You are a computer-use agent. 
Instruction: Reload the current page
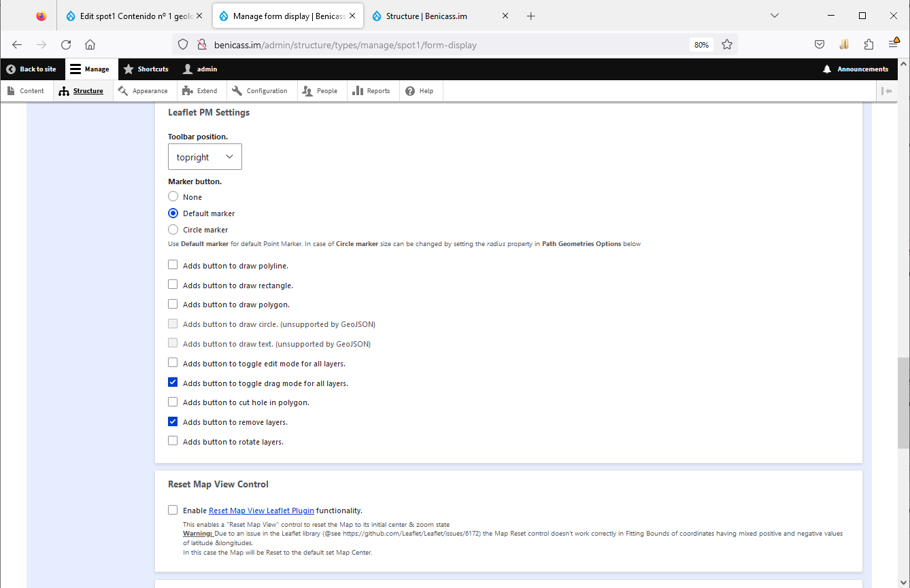66,45
